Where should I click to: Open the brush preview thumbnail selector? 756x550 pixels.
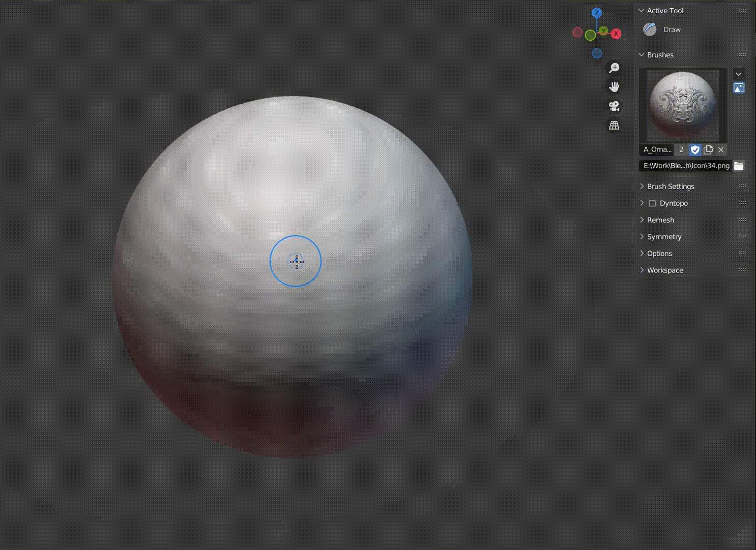click(683, 106)
